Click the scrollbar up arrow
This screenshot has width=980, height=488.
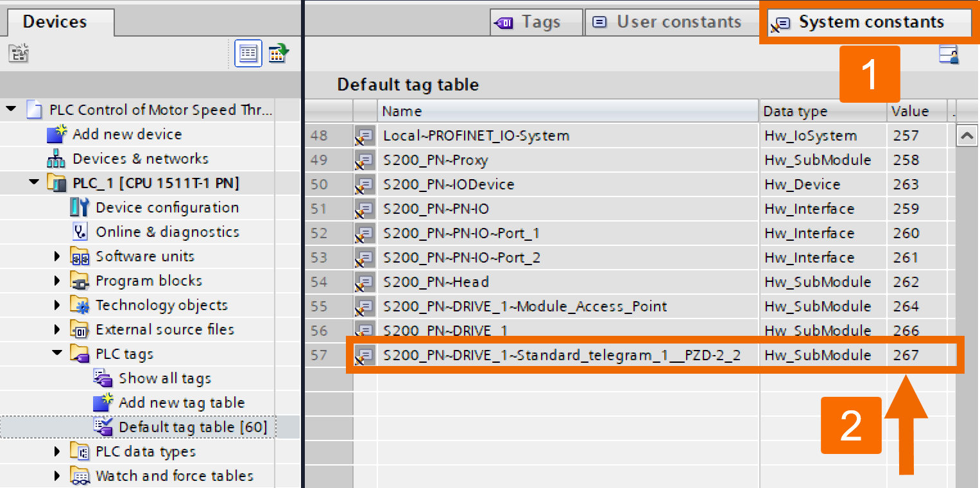click(x=967, y=135)
